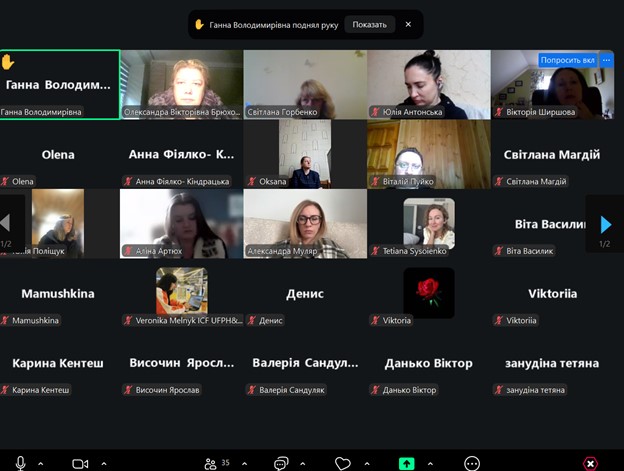The image size is (624, 471).
Task: Click the heart reactions icon
Action: tap(343, 463)
